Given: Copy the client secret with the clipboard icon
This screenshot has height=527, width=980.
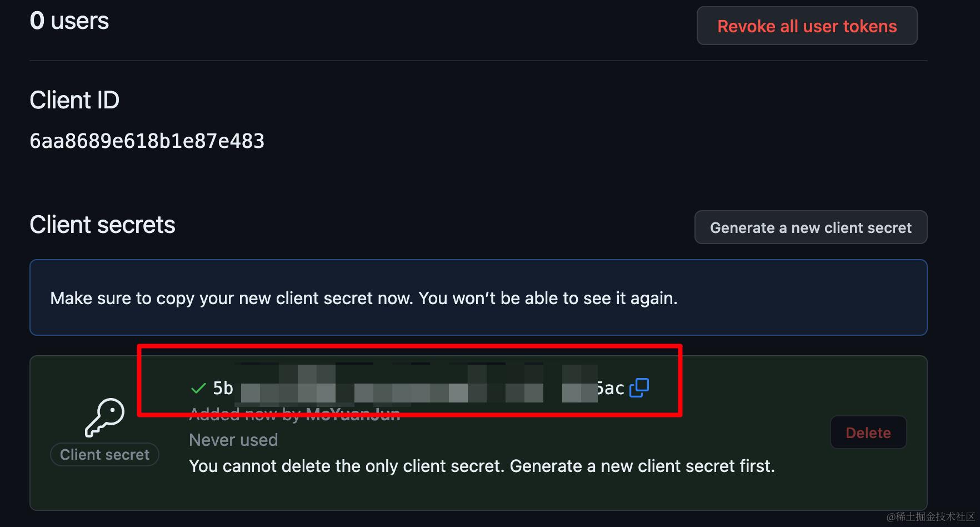Looking at the screenshot, I should pos(639,387).
